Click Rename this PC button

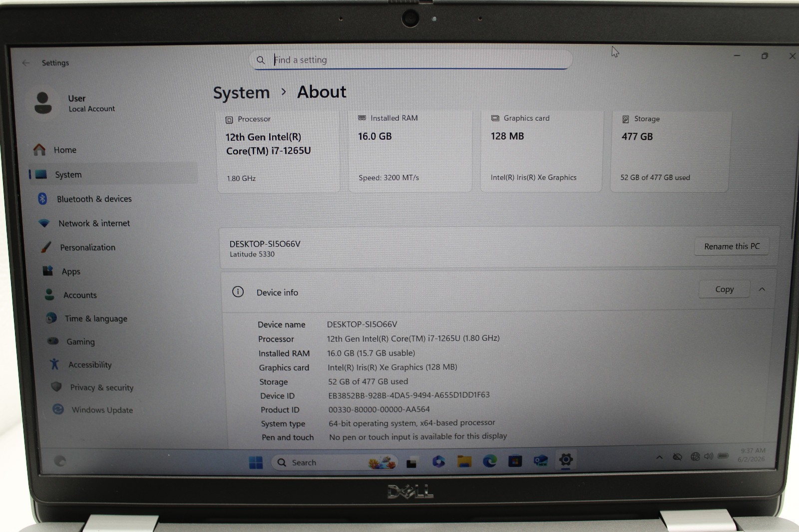(x=732, y=247)
